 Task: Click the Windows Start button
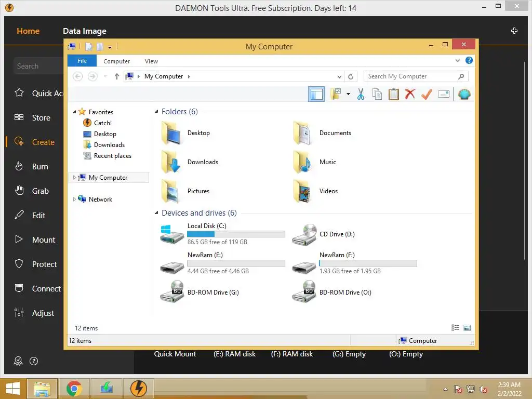point(12,389)
